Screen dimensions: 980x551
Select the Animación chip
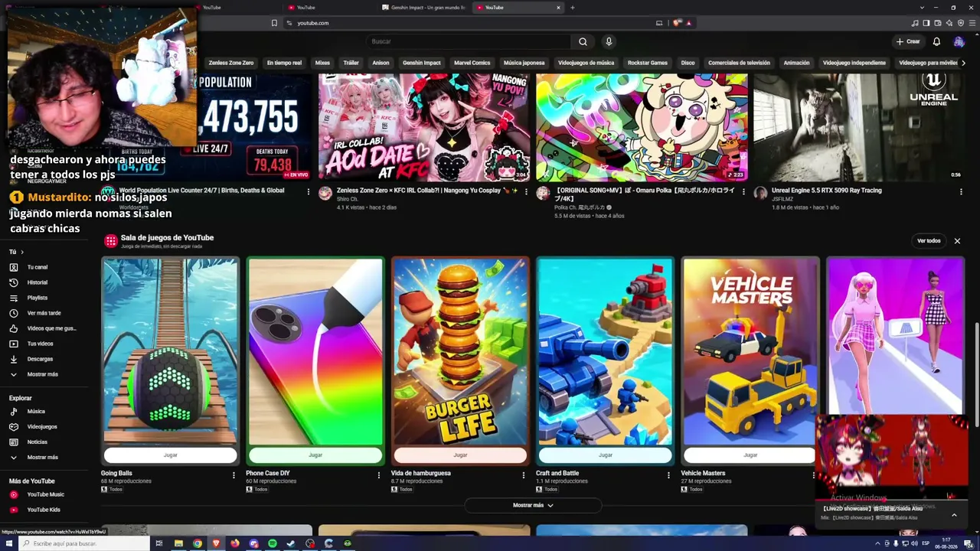(796, 63)
